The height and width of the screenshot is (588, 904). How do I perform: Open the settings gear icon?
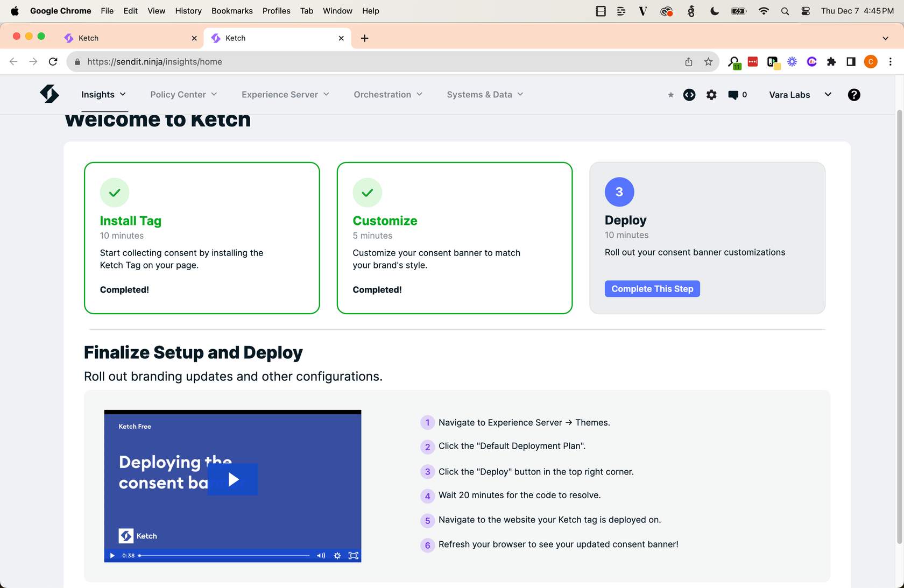[x=711, y=95]
